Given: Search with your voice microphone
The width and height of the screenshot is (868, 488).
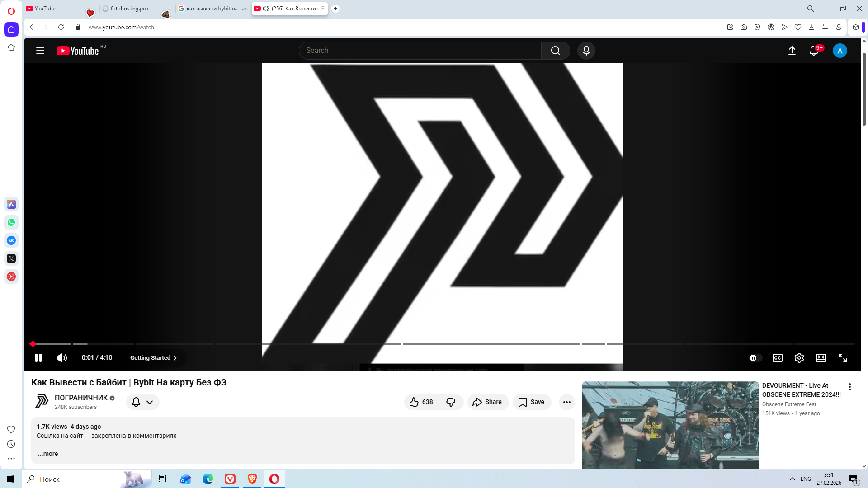Looking at the screenshot, I should [x=586, y=51].
